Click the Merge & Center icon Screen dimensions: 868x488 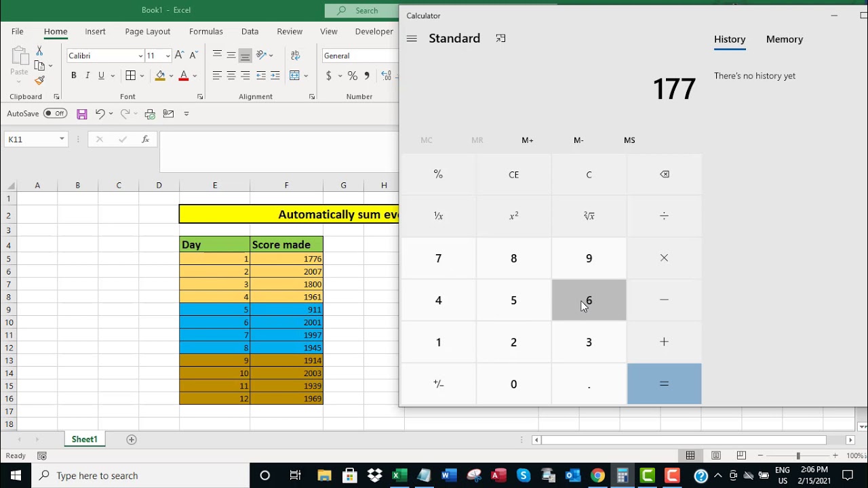[x=295, y=75]
